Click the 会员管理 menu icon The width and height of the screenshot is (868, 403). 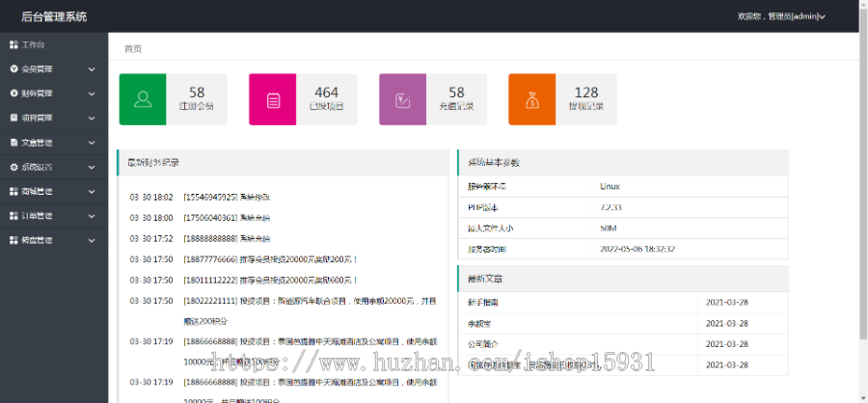tap(14, 69)
